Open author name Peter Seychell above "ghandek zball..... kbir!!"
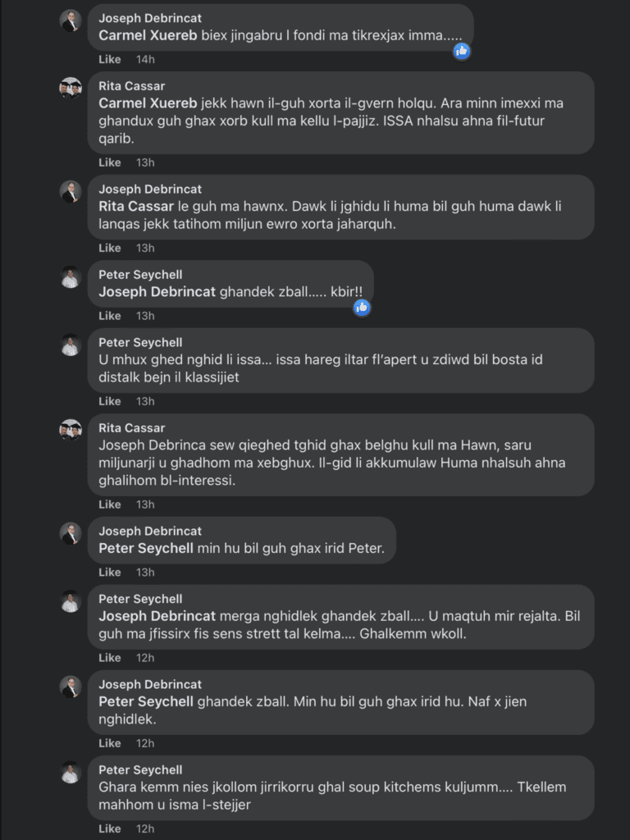 (x=140, y=275)
